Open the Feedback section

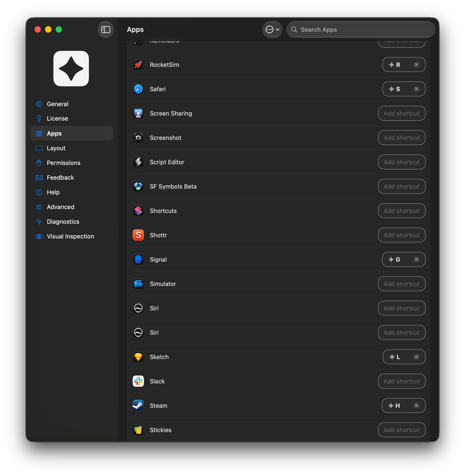[71, 178]
